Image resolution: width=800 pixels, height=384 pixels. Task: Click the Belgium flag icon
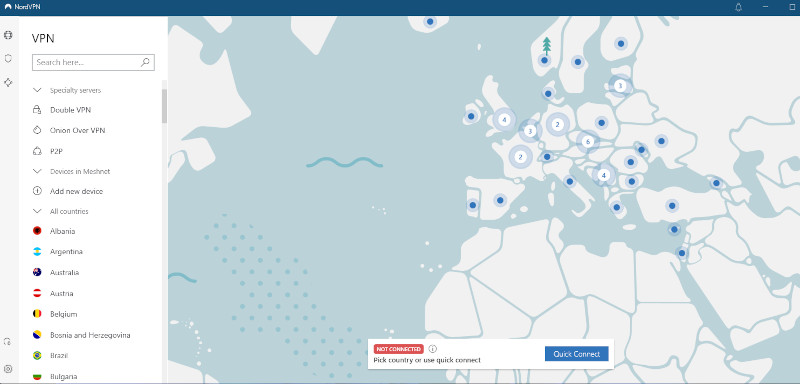(x=37, y=314)
